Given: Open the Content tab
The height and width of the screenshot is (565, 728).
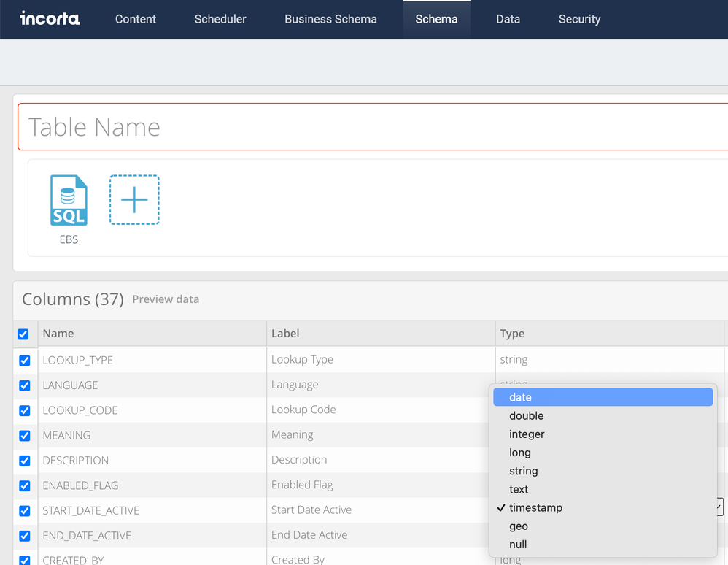Looking at the screenshot, I should [x=136, y=20].
